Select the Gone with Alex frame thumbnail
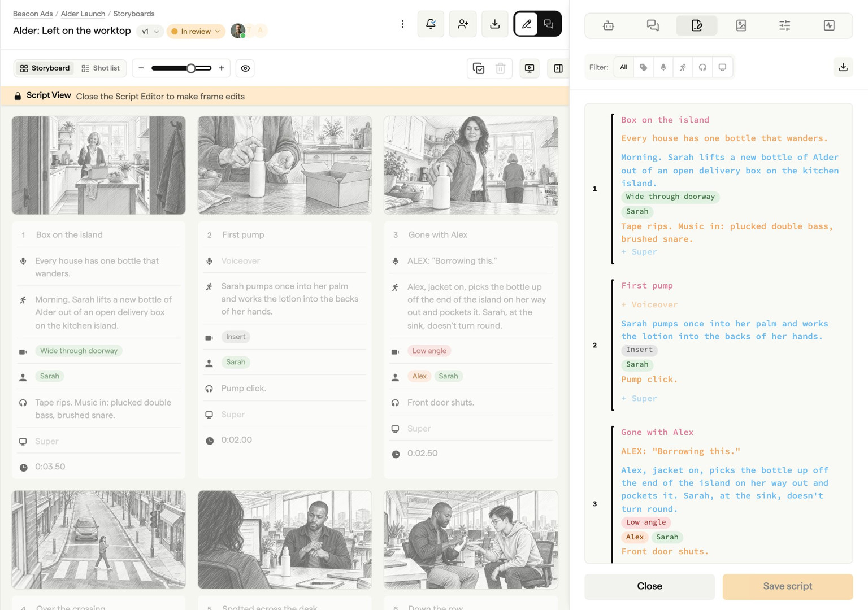This screenshot has width=868, height=610. (471, 165)
